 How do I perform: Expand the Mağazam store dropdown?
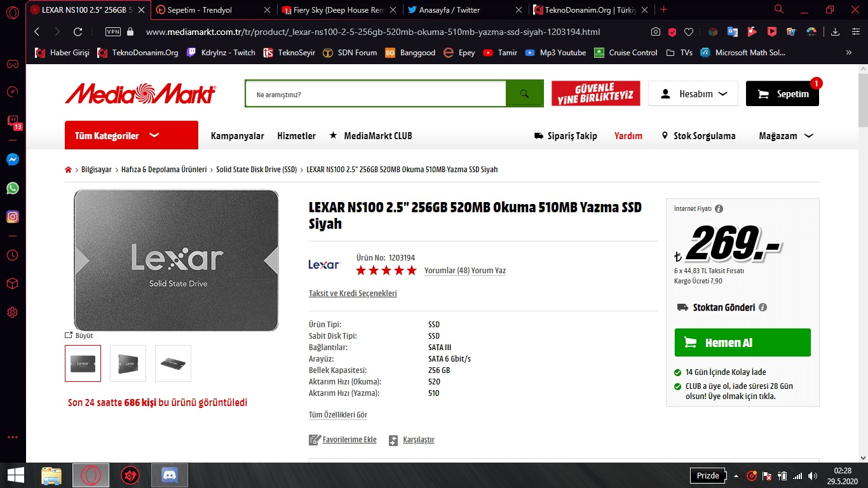(786, 136)
